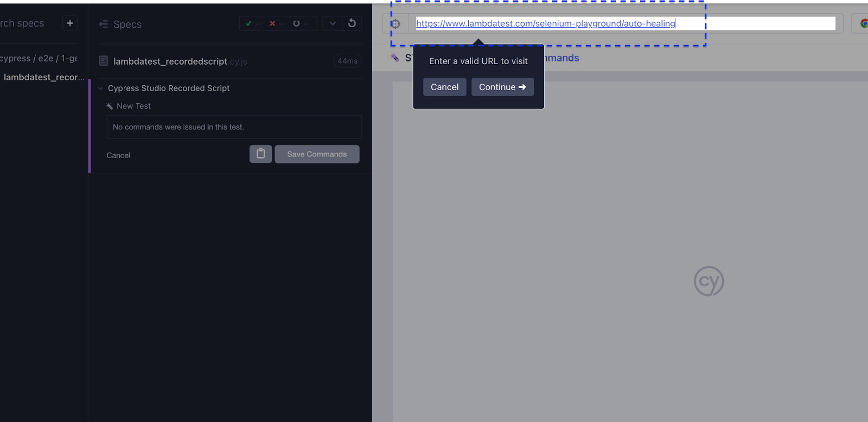The width and height of the screenshot is (868, 422).
Task: Open lambdatest_recor... spec in the sidebar
Action: click(x=43, y=77)
